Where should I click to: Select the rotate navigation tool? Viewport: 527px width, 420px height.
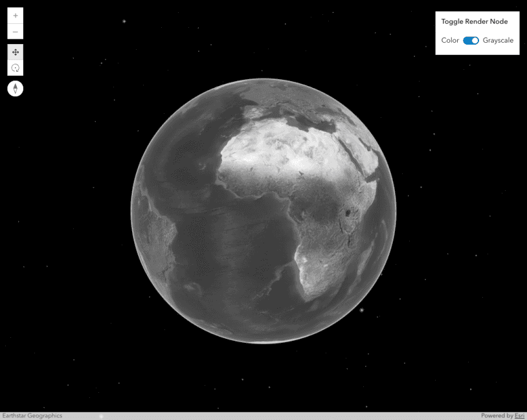16,68
